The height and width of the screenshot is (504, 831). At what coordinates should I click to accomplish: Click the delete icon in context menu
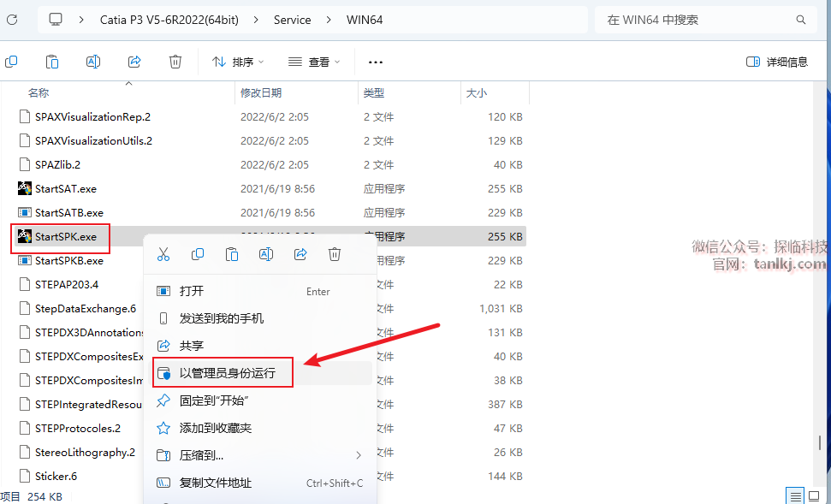335,254
